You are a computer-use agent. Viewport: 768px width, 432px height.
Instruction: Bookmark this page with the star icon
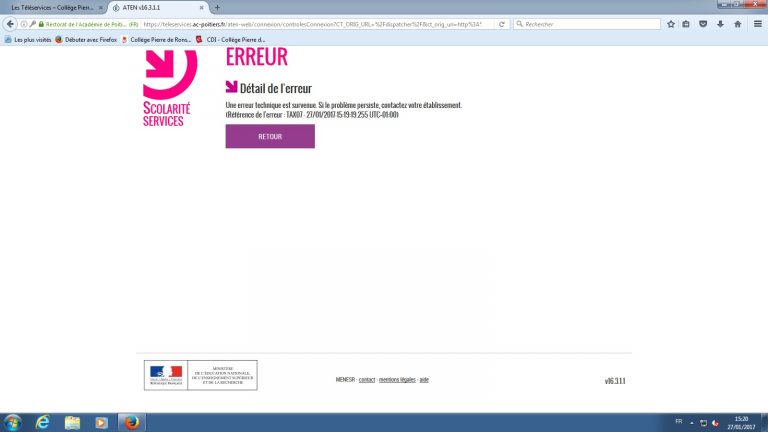671,24
